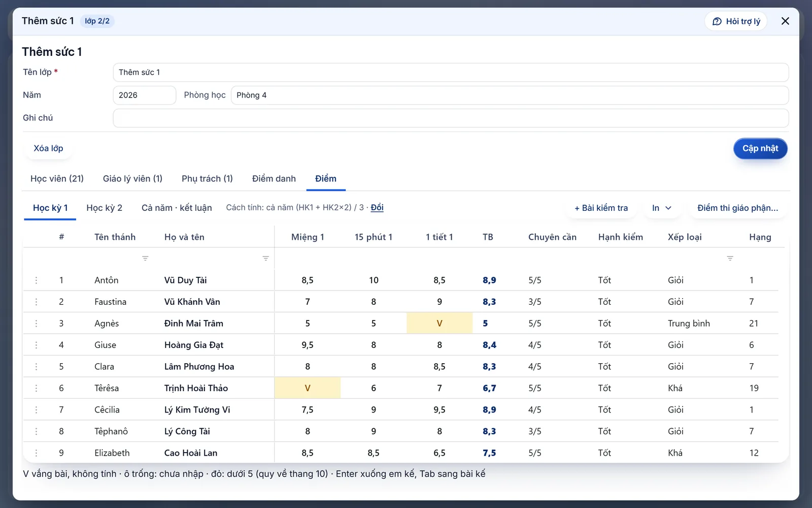Click filter icon under Tên thánh column
Screen dimensions: 812x508
pos(145,259)
